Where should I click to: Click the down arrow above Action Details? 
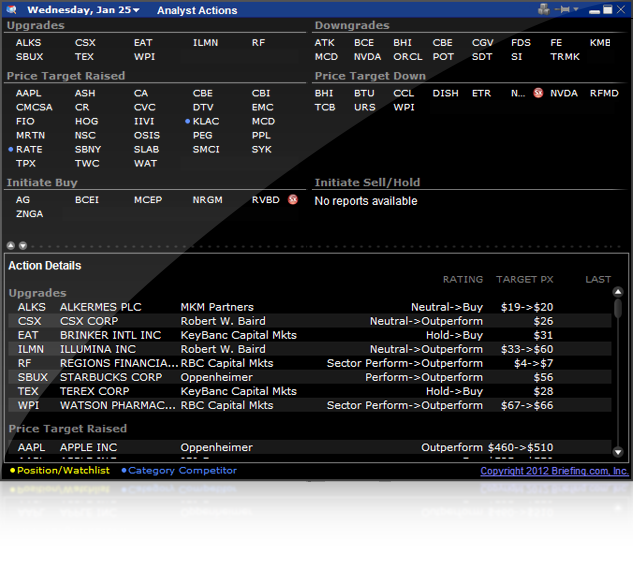pos(23,246)
